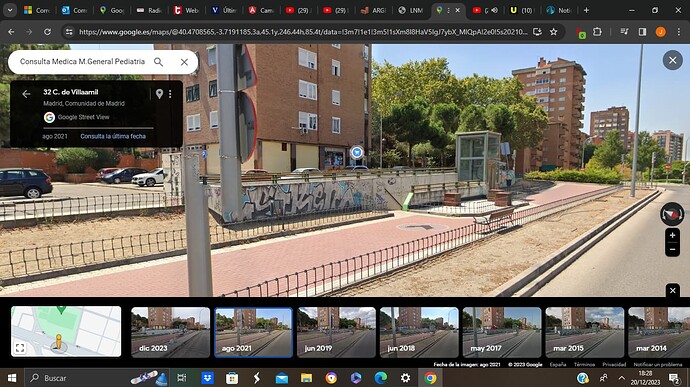Hide the imagery timeline with the small X
The image size is (690, 387).
click(x=672, y=290)
